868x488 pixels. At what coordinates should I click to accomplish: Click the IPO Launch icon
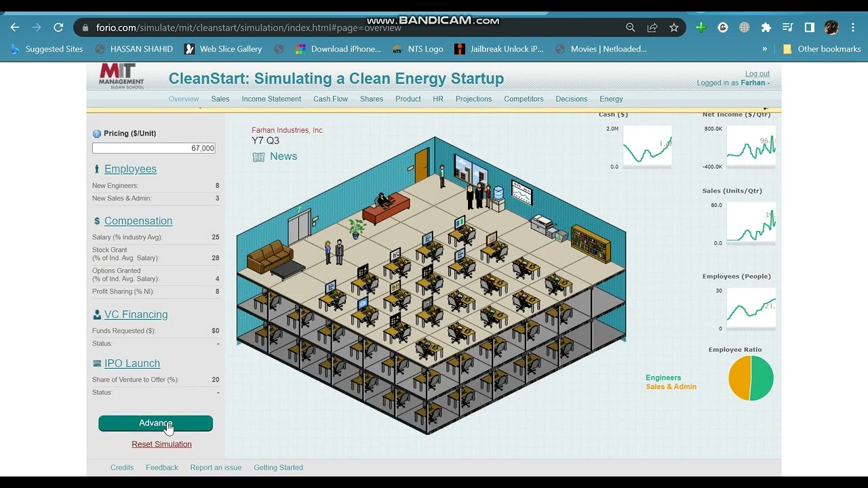pyautogui.click(x=97, y=364)
